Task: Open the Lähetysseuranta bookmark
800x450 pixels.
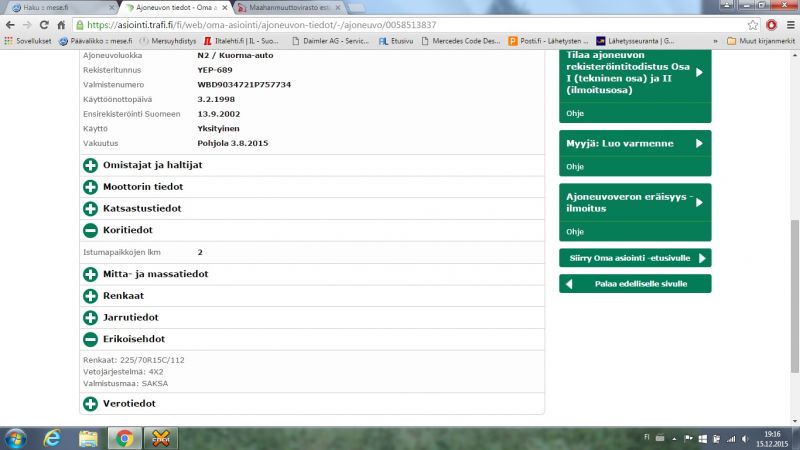Action: click(636, 41)
